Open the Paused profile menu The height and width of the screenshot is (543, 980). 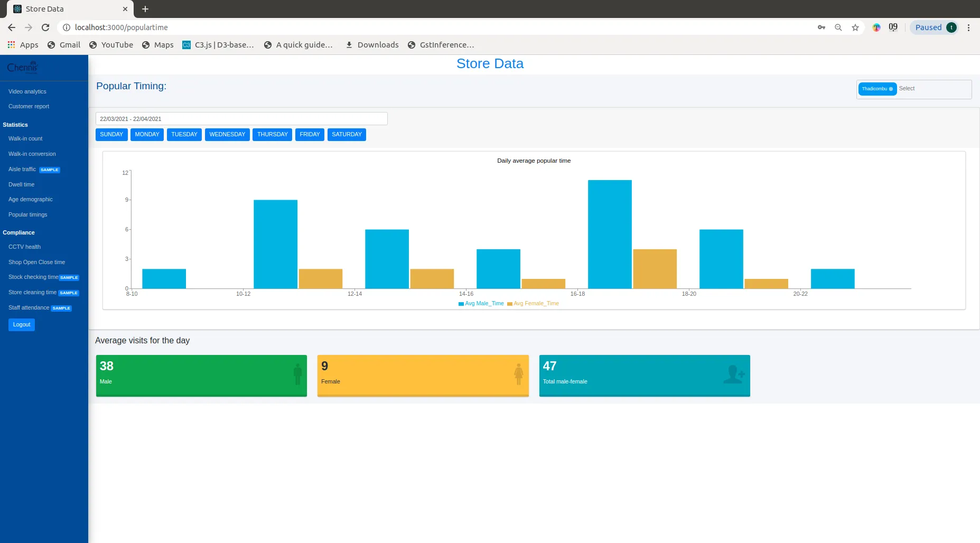pyautogui.click(x=934, y=27)
